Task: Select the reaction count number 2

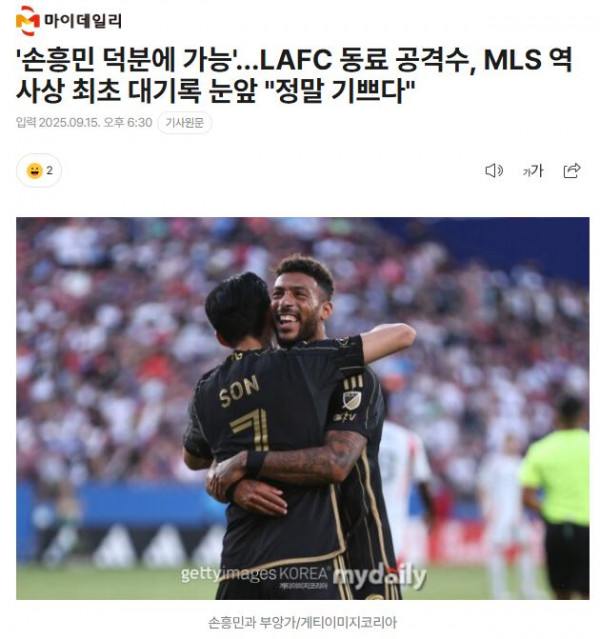Action: pos(49,170)
